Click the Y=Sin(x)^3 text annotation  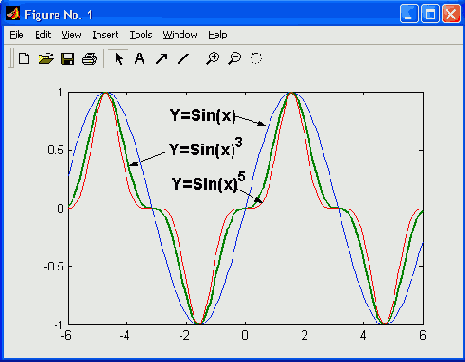tap(206, 148)
